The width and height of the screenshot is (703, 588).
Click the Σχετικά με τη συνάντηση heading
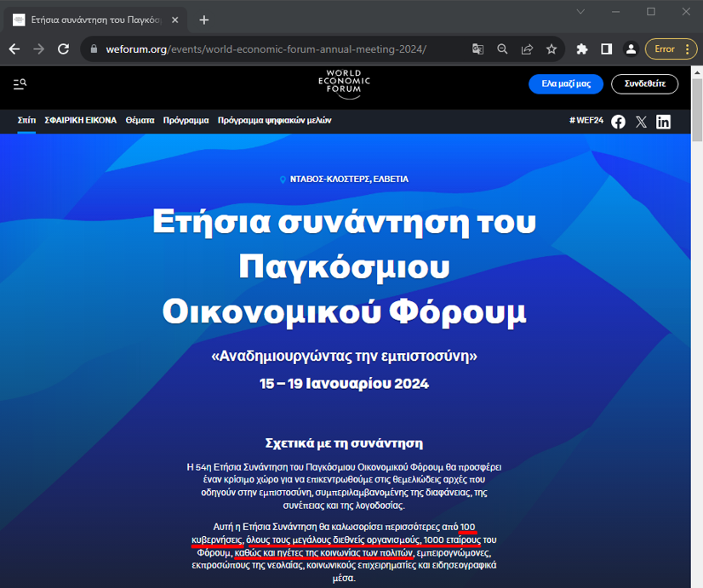tap(344, 443)
